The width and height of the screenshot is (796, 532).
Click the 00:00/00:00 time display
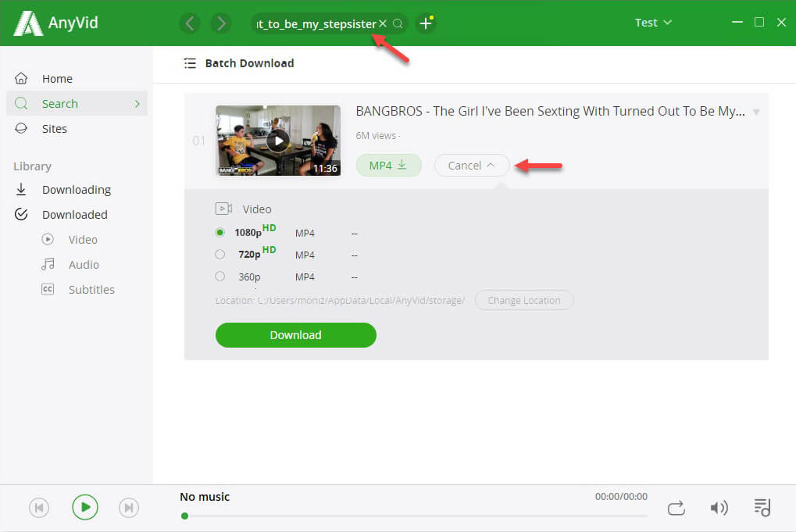(x=621, y=497)
